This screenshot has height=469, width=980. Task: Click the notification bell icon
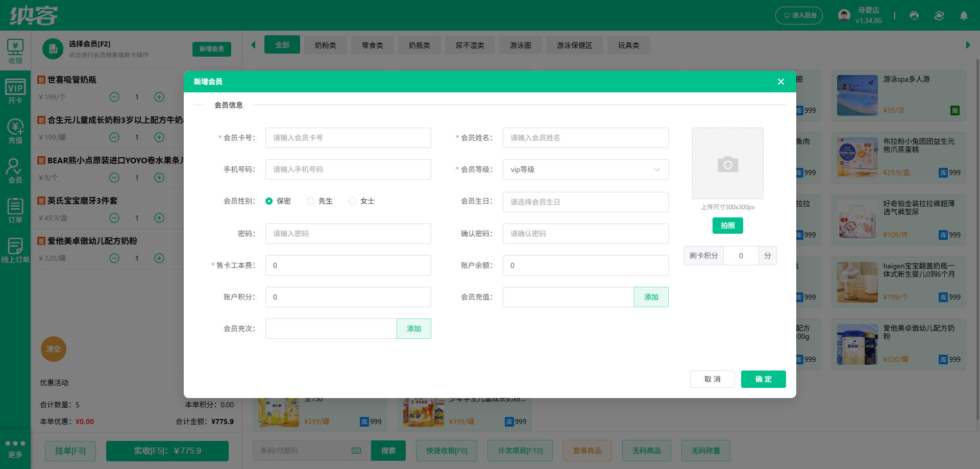pos(964,15)
